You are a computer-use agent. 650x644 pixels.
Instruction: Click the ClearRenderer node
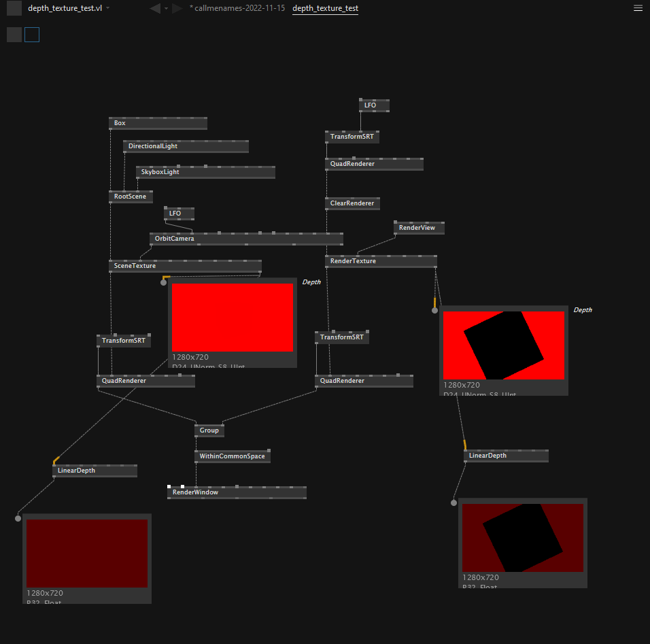(352, 203)
